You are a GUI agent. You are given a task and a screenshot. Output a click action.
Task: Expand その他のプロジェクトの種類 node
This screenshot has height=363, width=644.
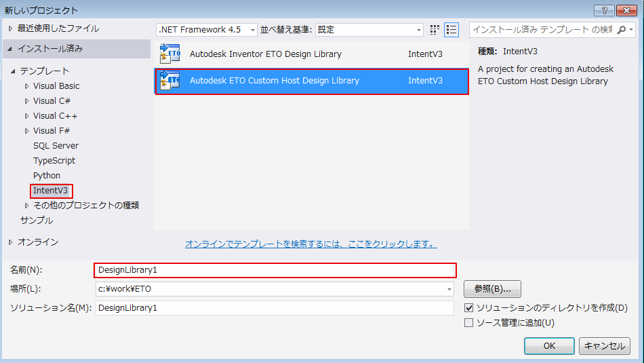26,205
